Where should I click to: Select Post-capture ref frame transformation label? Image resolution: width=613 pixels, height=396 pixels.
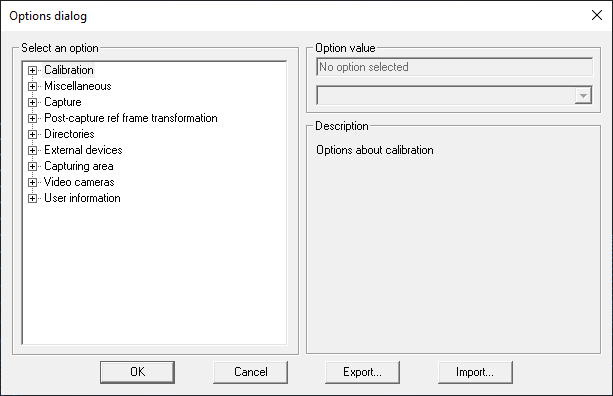(131, 118)
